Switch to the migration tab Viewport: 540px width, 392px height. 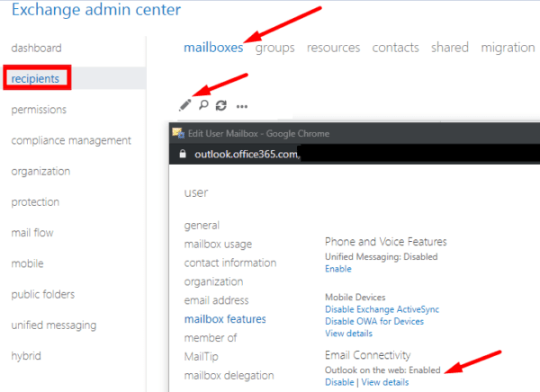[508, 48]
